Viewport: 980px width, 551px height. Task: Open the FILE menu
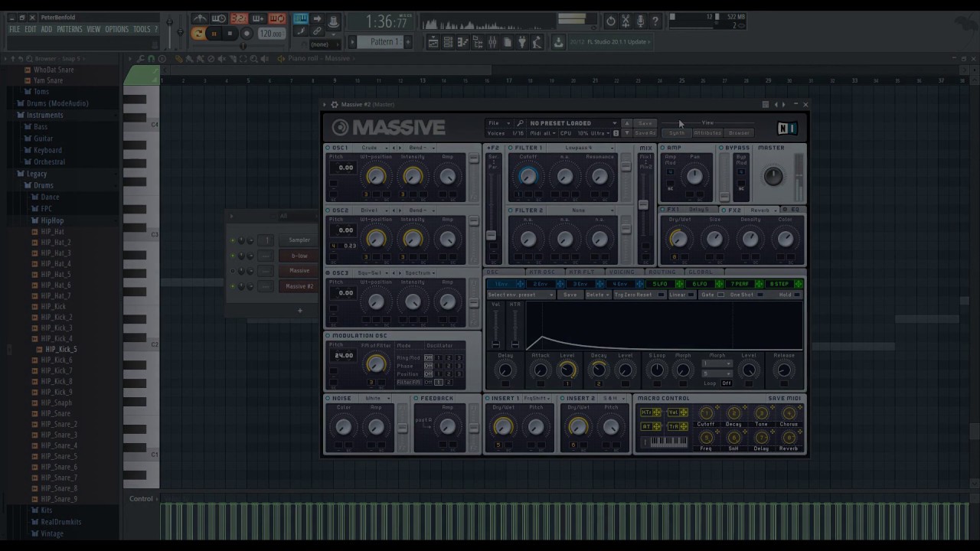[15, 30]
